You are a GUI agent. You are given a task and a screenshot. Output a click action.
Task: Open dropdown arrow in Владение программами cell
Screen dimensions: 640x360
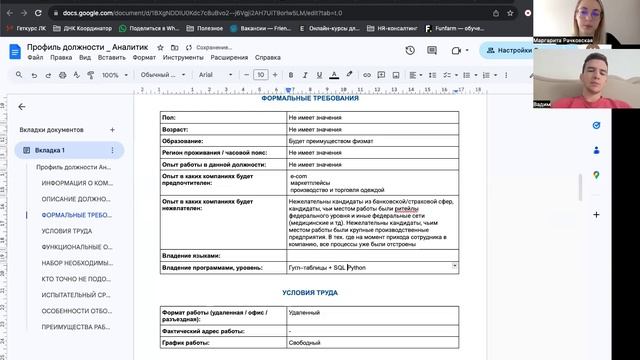[454, 266]
